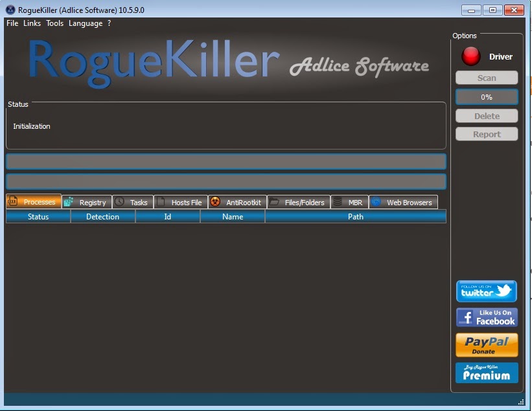Open the Hosts File tab
The width and height of the screenshot is (532, 411).
pyautogui.click(x=181, y=203)
